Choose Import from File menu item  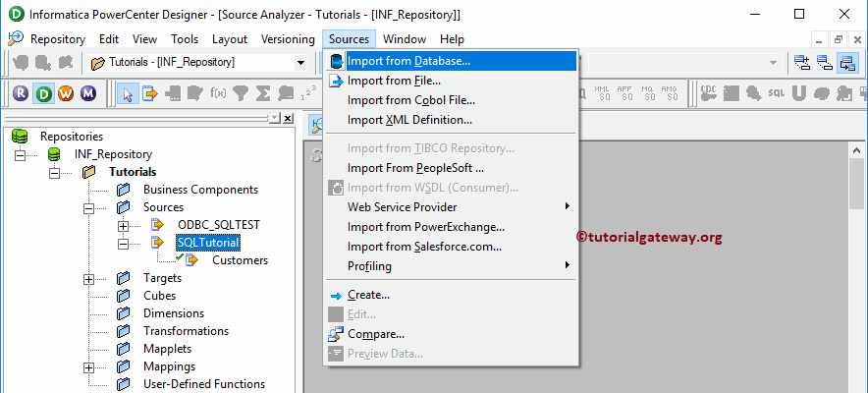tap(451, 81)
